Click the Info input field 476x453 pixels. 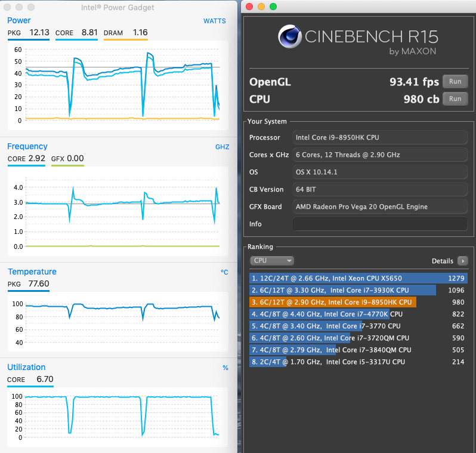pos(380,224)
